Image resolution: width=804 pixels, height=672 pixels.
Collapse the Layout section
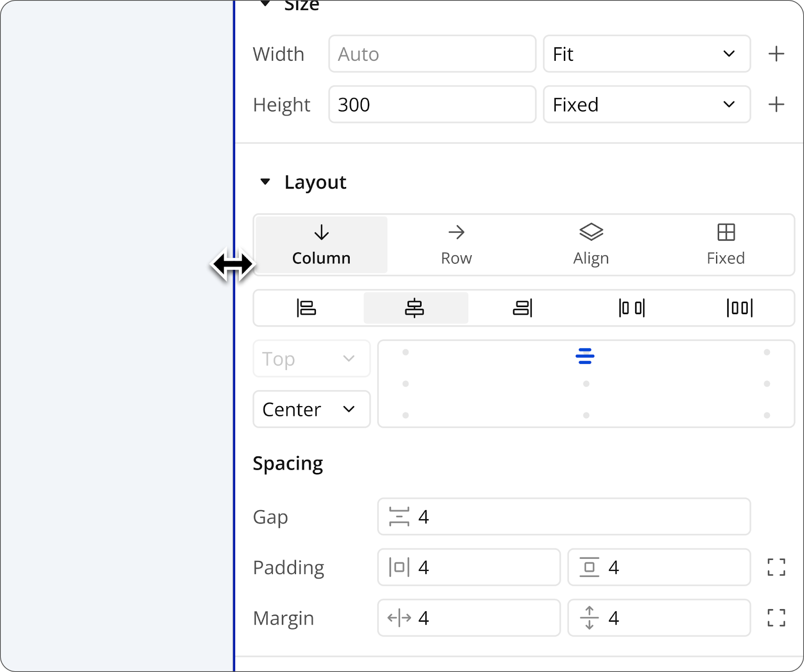[265, 182]
